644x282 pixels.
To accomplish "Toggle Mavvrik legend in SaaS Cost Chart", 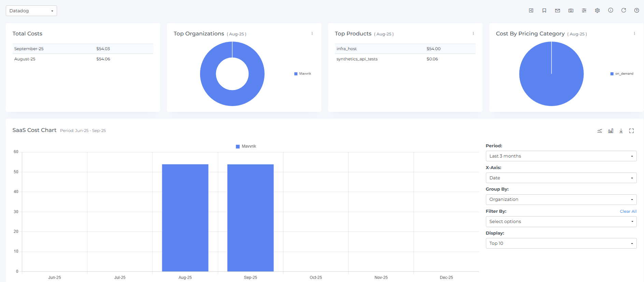I will pyautogui.click(x=246, y=146).
